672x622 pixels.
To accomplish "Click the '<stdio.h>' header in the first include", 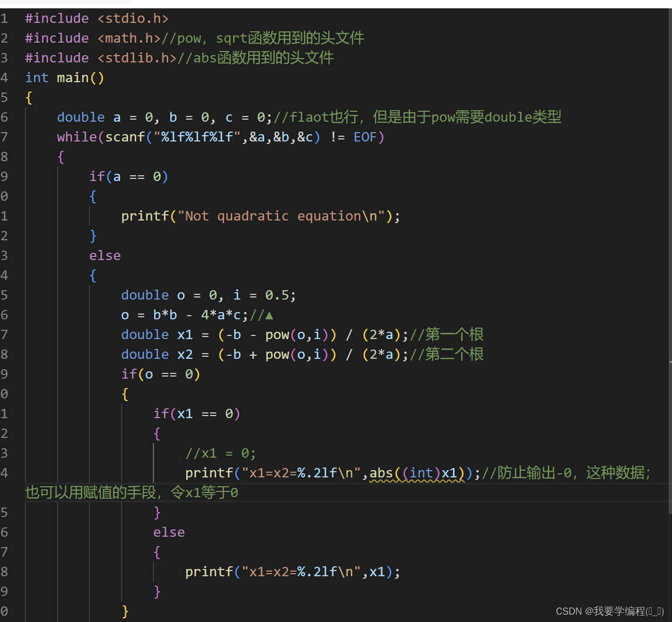I will click(133, 19).
